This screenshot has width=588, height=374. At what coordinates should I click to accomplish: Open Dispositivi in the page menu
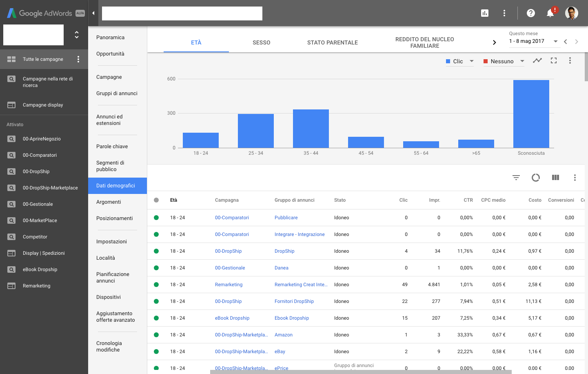[x=109, y=297]
